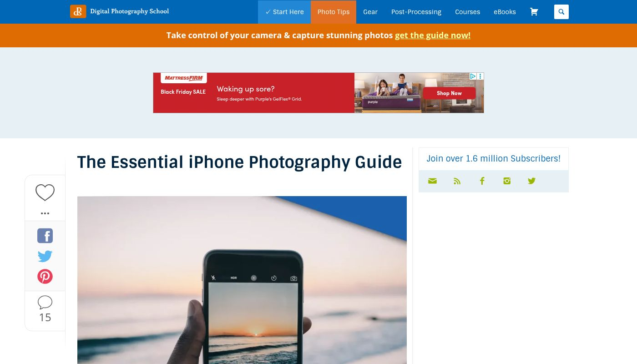637x364 pixels.
Task: Open Twitter icon in subscriber box
Action: coord(531,181)
